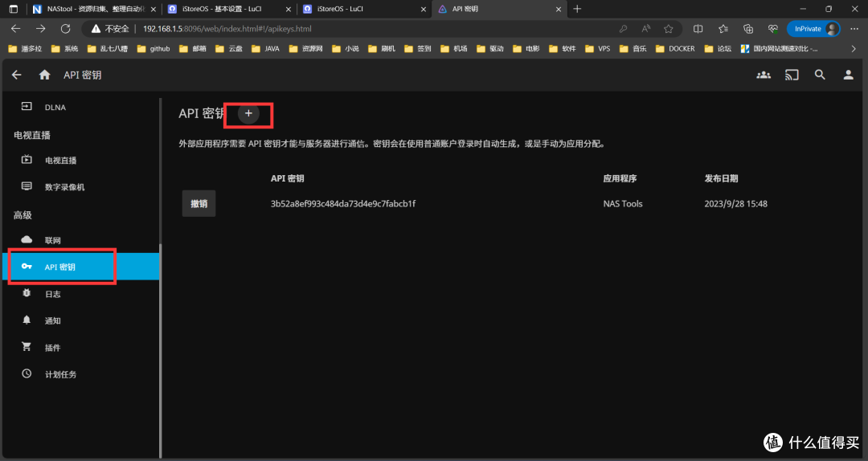Open password manager key icon
The image size is (868, 461).
click(623, 29)
